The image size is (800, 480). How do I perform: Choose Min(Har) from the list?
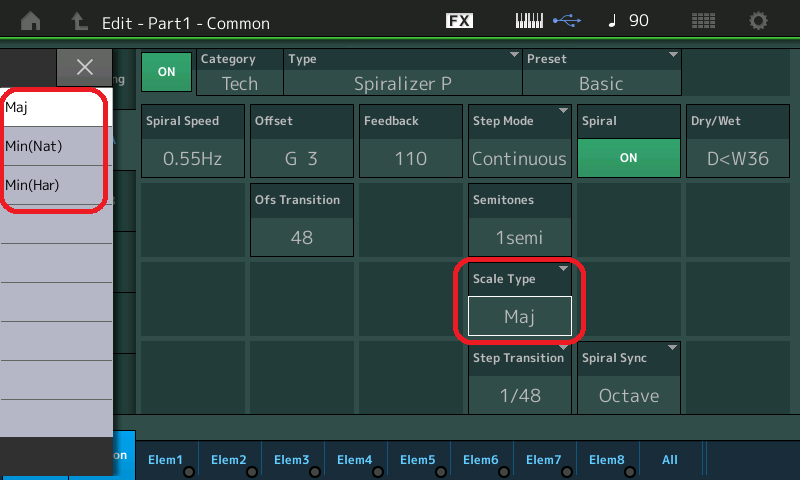56,185
